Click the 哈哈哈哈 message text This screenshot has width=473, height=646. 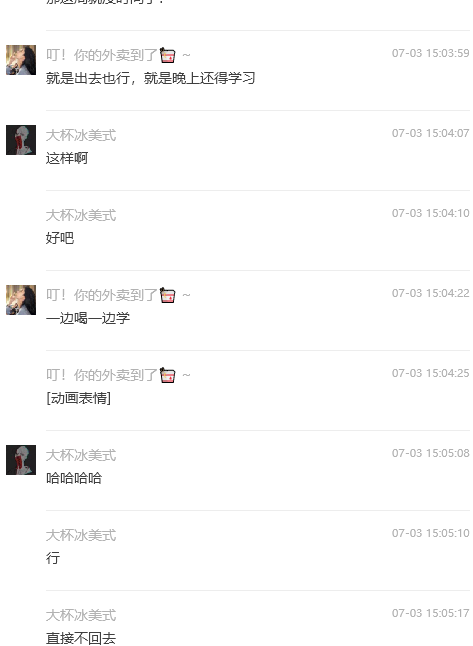pyautogui.click(x=74, y=478)
